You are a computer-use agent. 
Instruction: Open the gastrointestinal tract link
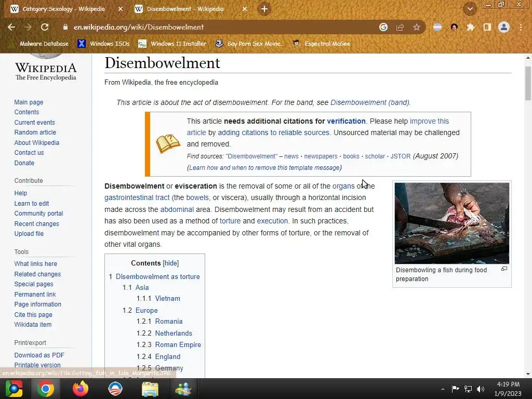(137, 198)
